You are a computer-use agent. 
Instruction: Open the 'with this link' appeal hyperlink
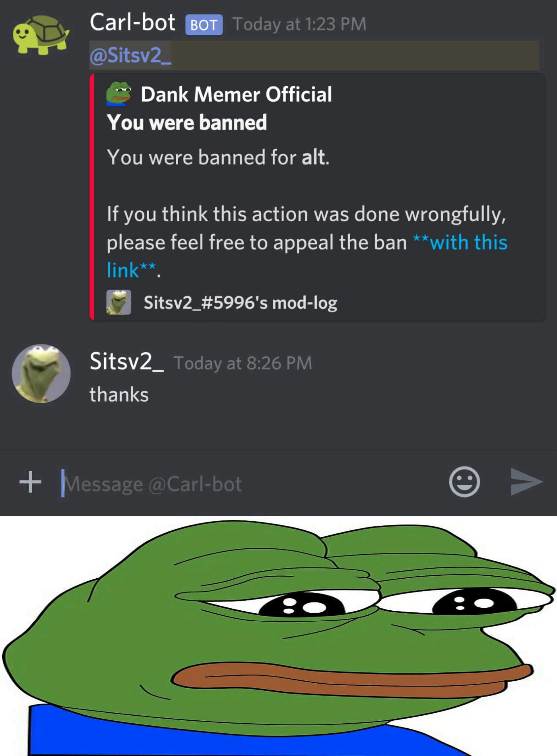coord(307,256)
